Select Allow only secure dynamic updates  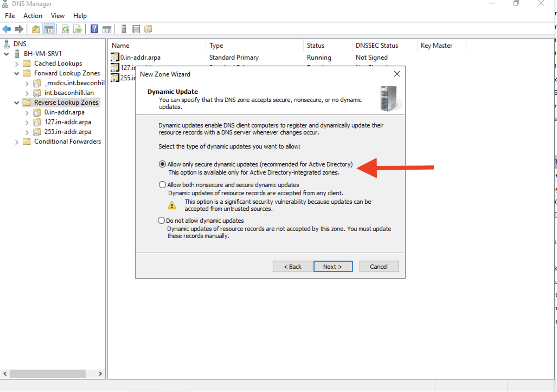(x=162, y=164)
